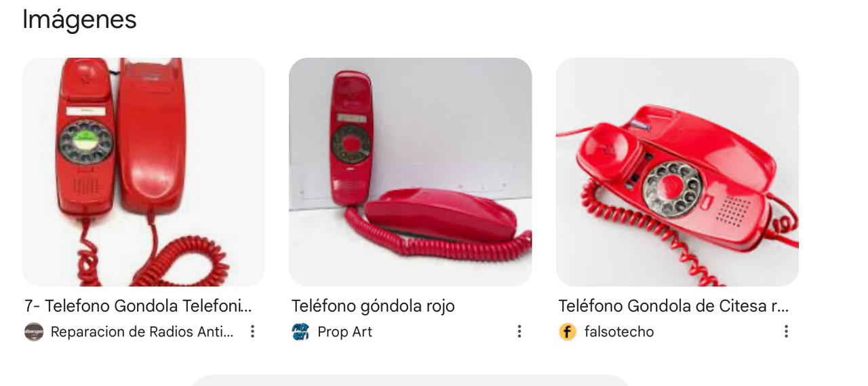Click the 'Teléfono góndola rojo' title
The image size is (868, 386).
(373, 306)
